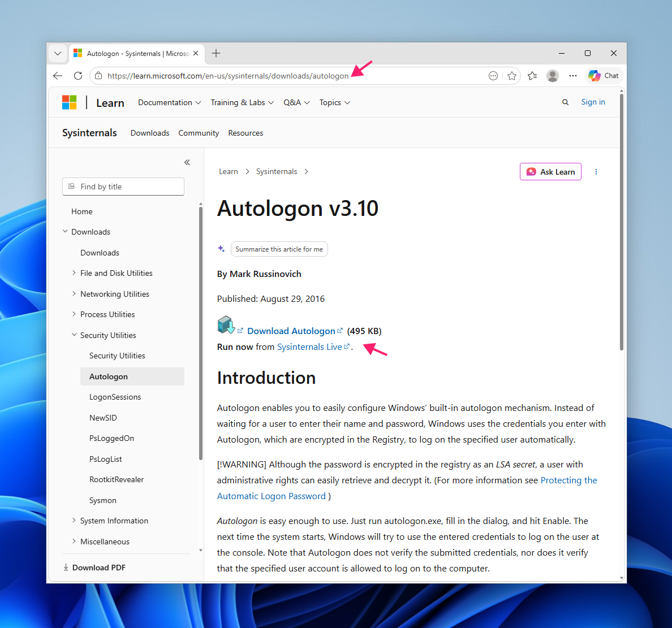672x628 pixels.
Task: Select Sysmon in the sidebar
Action: [x=103, y=500]
